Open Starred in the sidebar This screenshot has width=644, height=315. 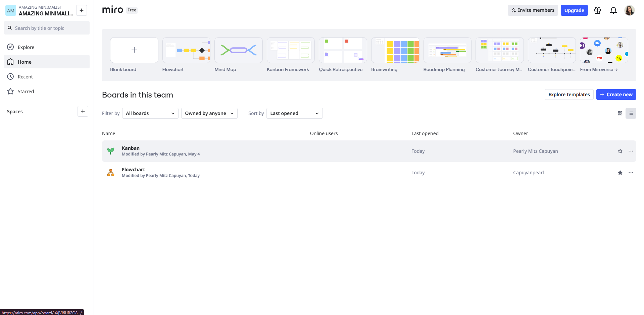click(26, 91)
